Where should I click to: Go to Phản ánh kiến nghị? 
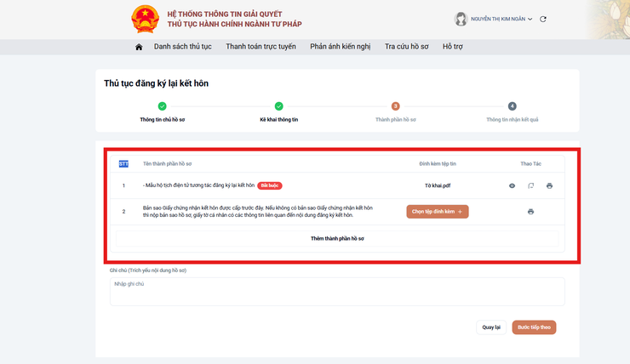(x=341, y=47)
